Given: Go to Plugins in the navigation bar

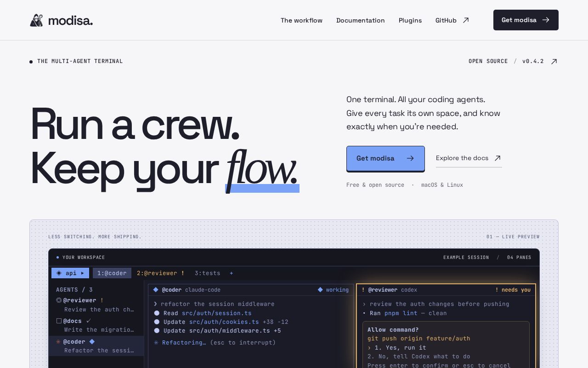Looking at the screenshot, I should [x=410, y=20].
